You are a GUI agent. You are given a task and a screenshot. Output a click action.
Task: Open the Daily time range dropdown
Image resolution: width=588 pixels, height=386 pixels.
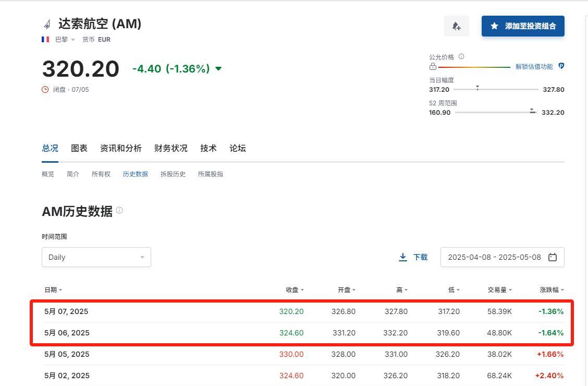click(x=96, y=257)
